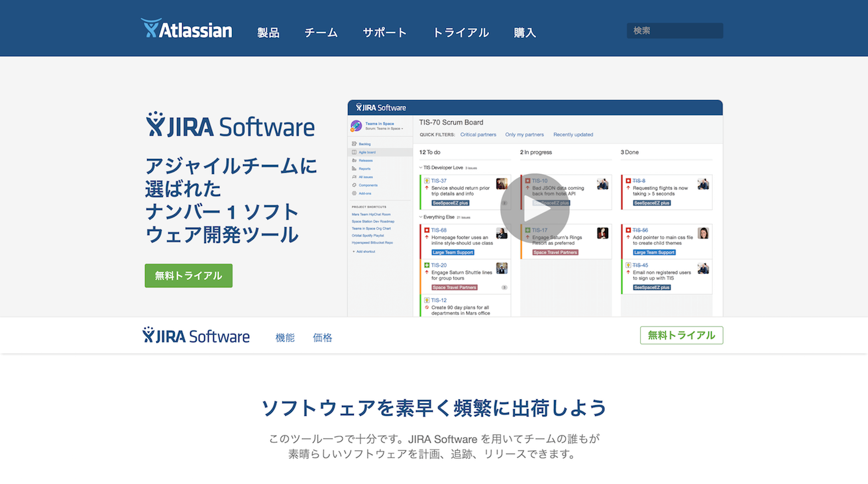Open Hyperspeed Bitbucket Repo shortcut

[x=372, y=243]
